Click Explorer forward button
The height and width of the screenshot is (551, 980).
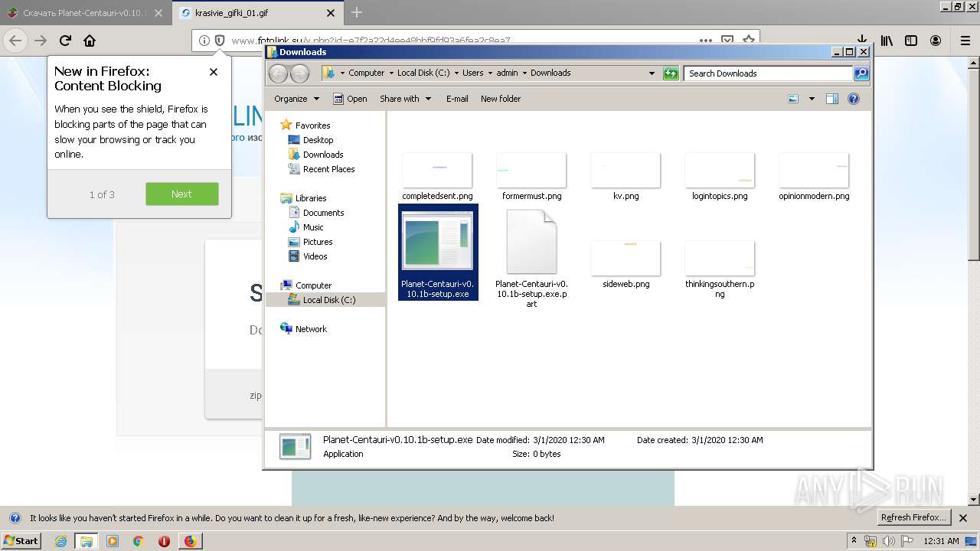pos(300,73)
